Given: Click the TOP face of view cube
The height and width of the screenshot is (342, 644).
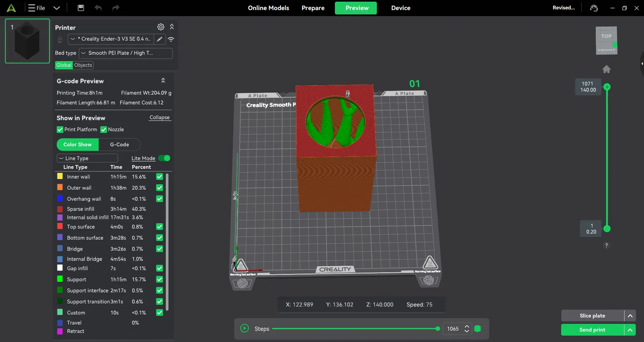Looking at the screenshot, I should pos(606,36).
